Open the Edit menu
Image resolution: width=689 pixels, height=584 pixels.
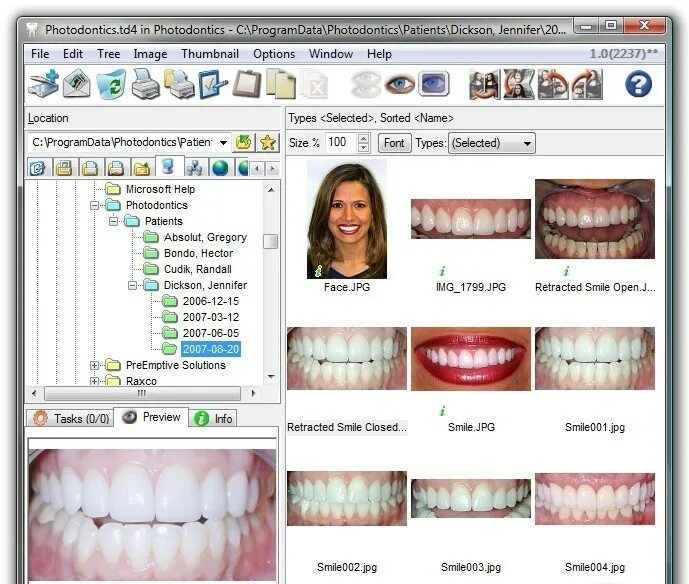pyautogui.click(x=73, y=54)
